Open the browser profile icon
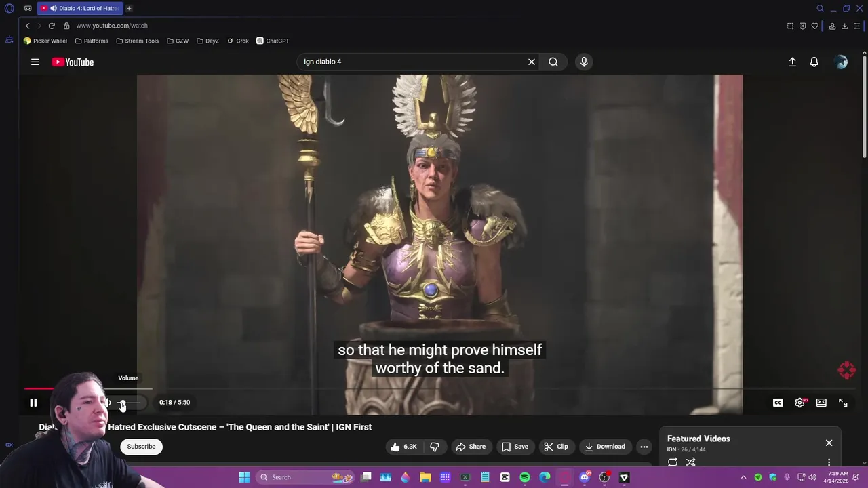The image size is (868, 488). point(832,26)
